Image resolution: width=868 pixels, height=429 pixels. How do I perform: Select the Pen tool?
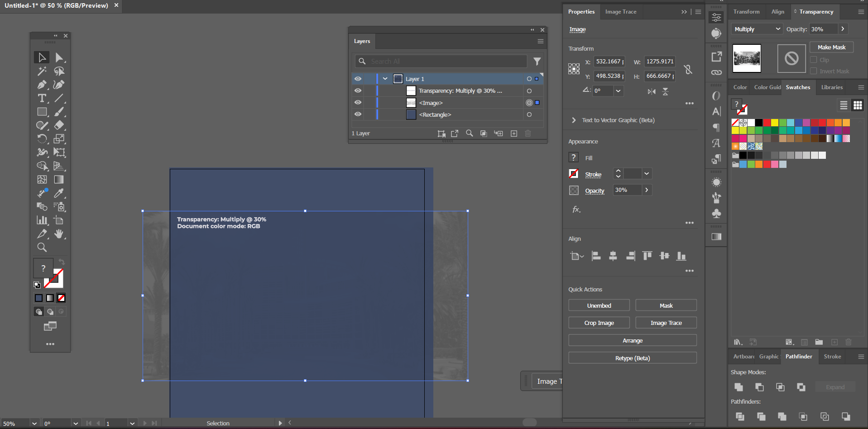point(42,85)
